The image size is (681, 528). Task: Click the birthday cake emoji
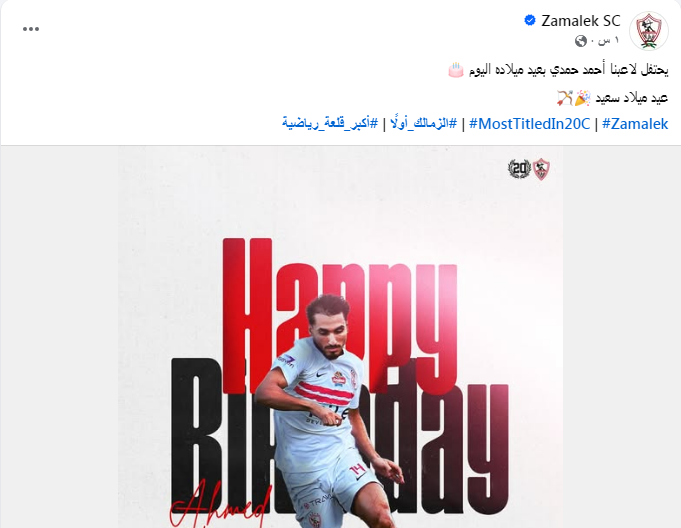pos(456,69)
